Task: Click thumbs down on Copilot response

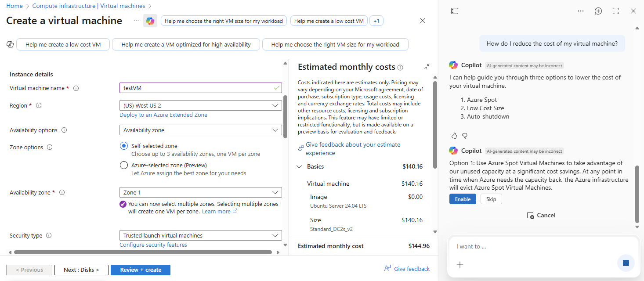Action: pos(465,136)
